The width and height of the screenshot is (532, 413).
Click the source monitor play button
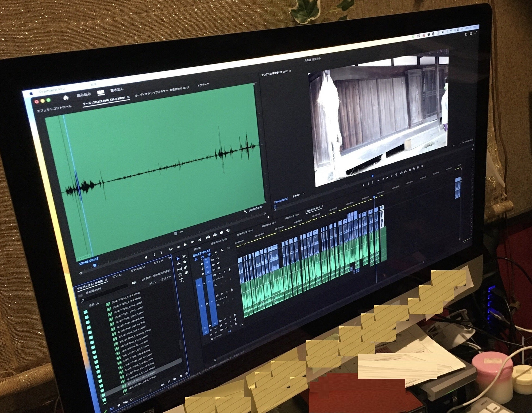[185, 244]
